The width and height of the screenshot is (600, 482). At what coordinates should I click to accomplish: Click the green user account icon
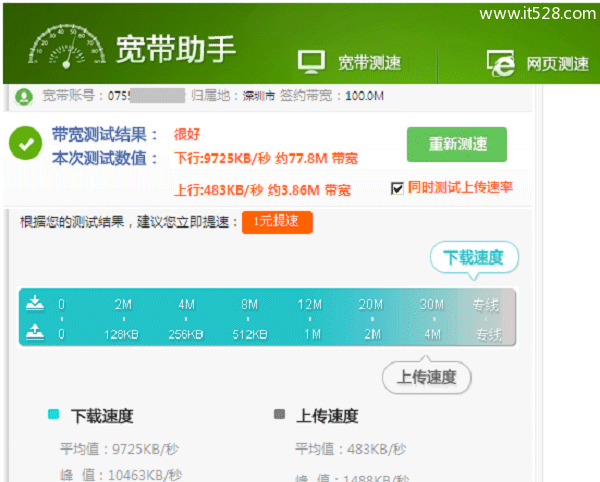pyautogui.click(x=24, y=96)
